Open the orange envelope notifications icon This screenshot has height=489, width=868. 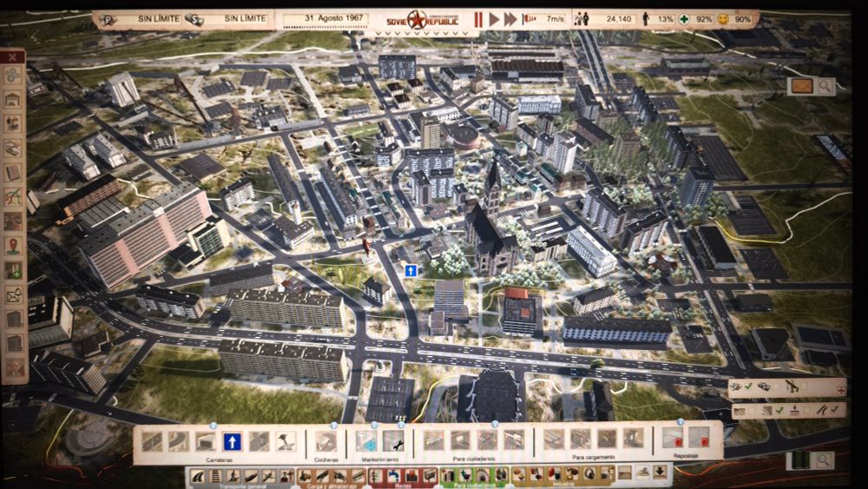coord(801,86)
